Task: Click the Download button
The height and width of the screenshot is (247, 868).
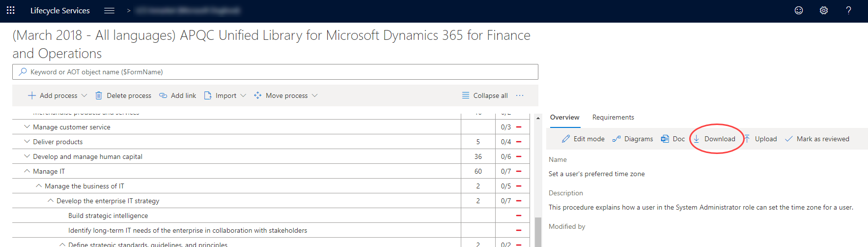Action: coord(714,139)
